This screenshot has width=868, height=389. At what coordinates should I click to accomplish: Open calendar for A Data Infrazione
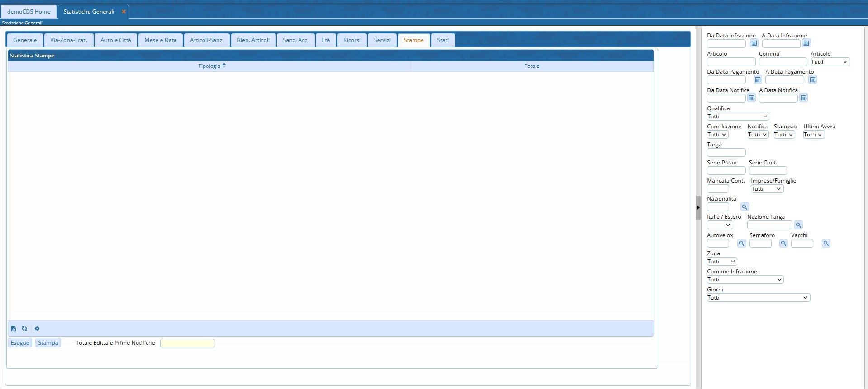pos(806,43)
